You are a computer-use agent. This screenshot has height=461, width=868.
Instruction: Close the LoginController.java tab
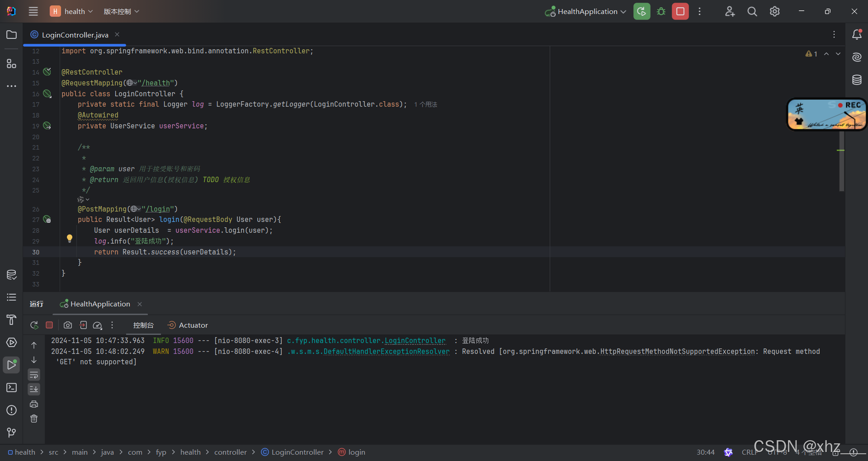[x=117, y=34]
